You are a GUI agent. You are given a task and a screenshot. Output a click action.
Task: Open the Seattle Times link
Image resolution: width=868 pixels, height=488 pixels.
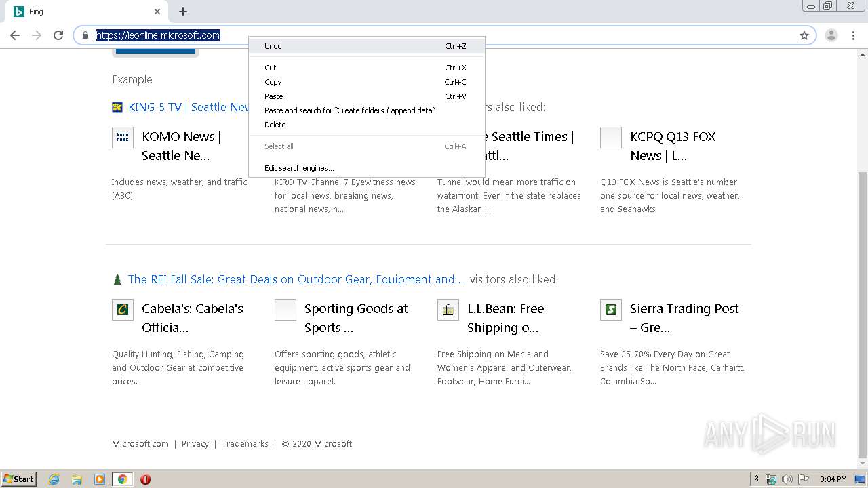pos(529,146)
